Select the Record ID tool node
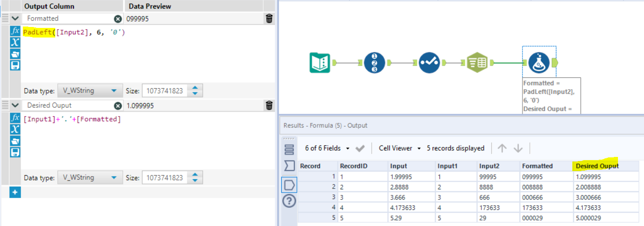 375,63
